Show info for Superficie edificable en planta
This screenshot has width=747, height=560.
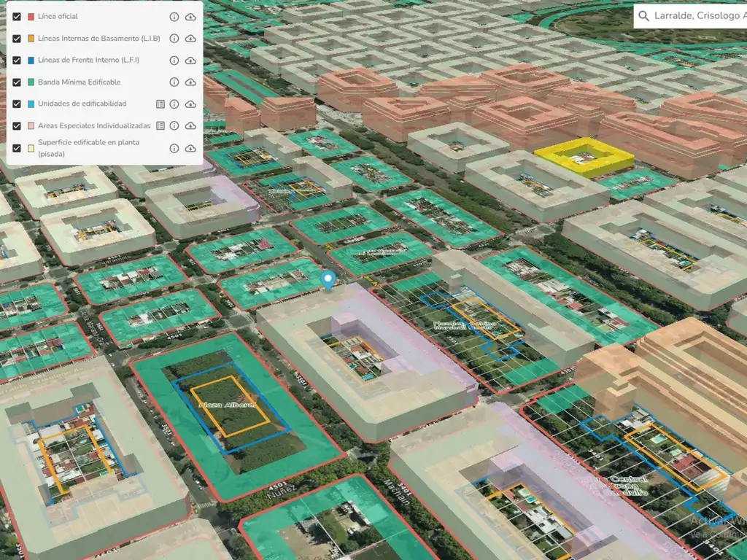click(x=174, y=148)
